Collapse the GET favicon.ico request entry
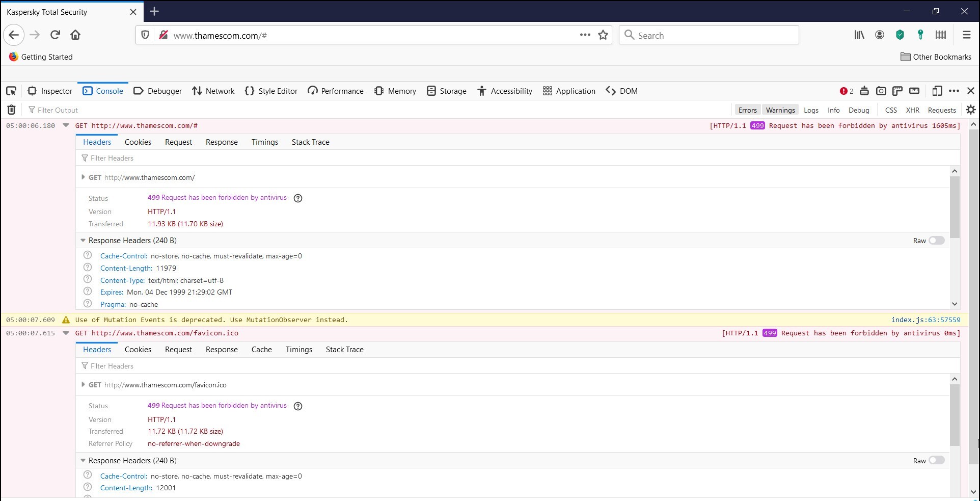The height and width of the screenshot is (501, 980). pos(66,333)
